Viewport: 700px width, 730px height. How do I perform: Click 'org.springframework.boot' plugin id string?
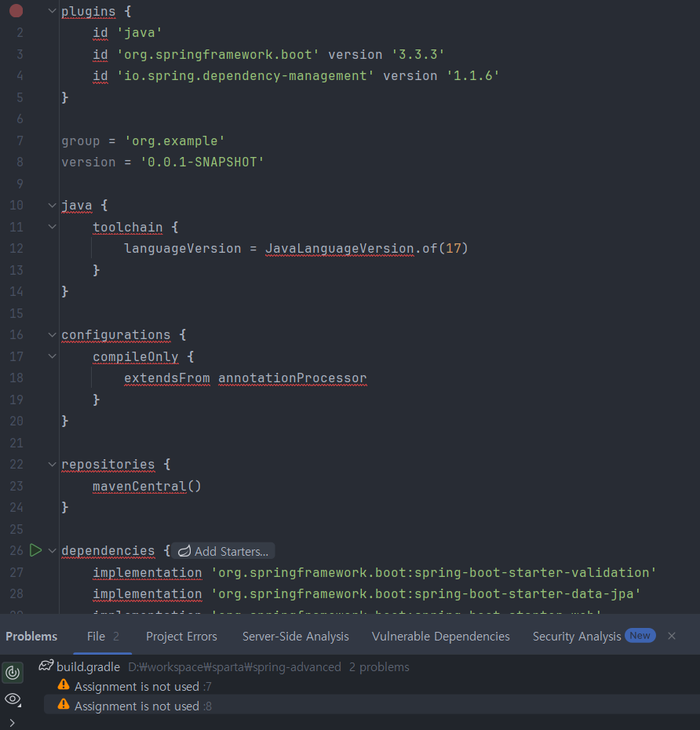218,54
